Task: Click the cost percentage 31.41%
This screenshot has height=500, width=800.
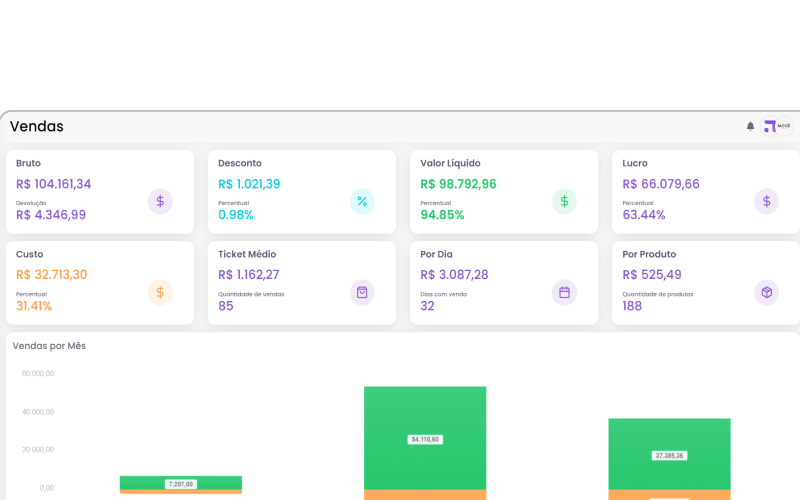Action: click(34, 306)
